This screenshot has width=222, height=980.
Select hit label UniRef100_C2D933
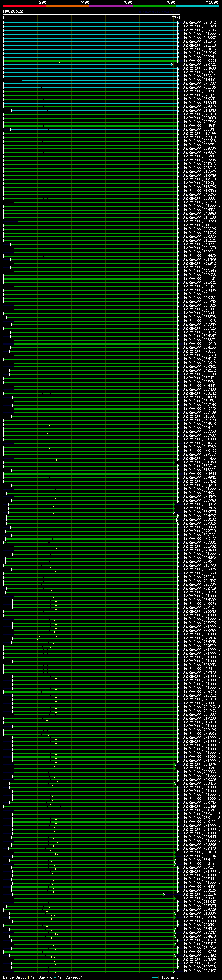(199, 473)
